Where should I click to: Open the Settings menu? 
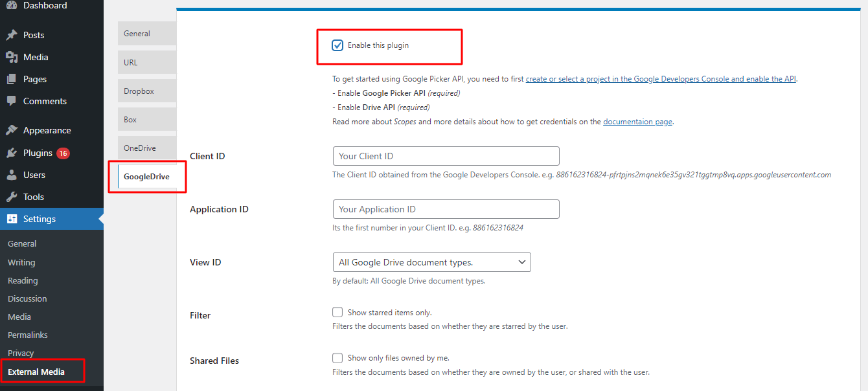52,219
